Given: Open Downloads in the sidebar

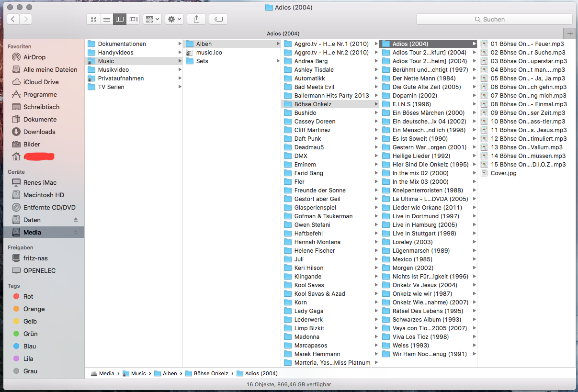Looking at the screenshot, I should tap(39, 132).
